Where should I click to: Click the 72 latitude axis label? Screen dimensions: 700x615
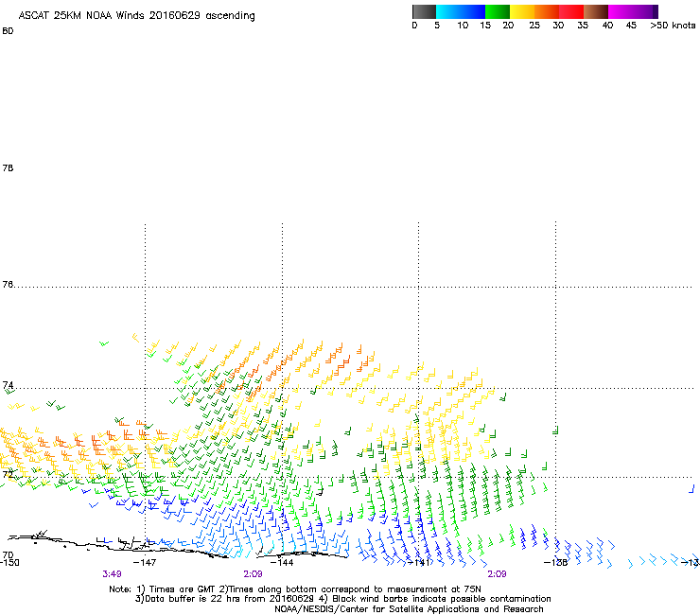[x=8, y=474]
